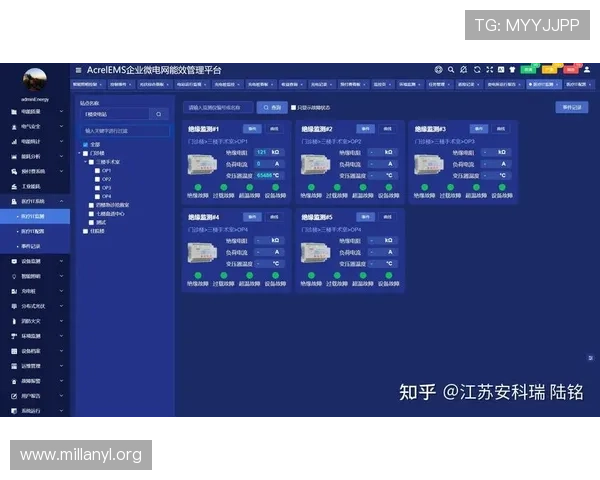Click the 事件记录 button at top right

572,107
